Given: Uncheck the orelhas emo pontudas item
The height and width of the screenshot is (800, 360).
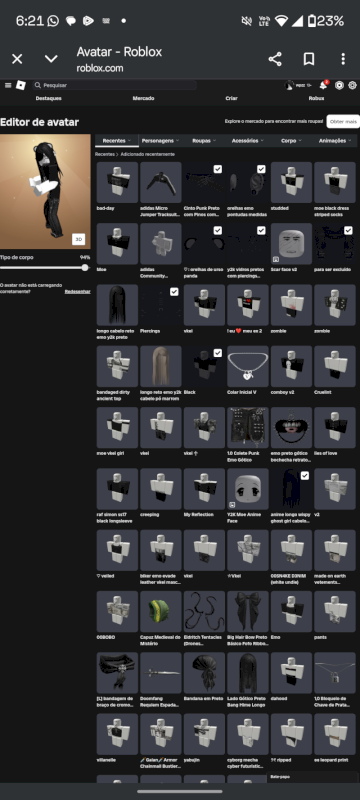Looking at the screenshot, I should (x=261, y=169).
